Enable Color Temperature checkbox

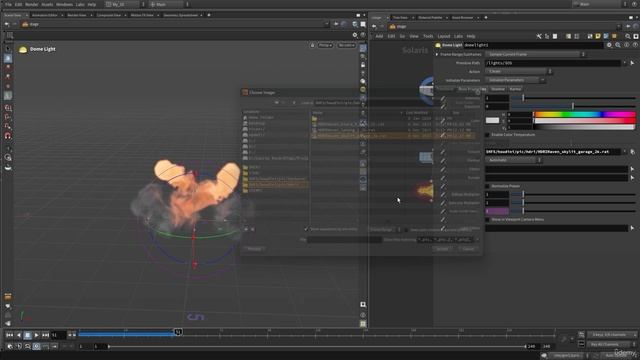pyautogui.click(x=487, y=135)
